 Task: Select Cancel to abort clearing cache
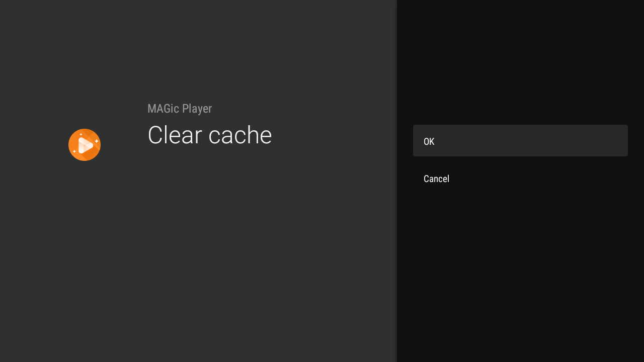(520, 178)
